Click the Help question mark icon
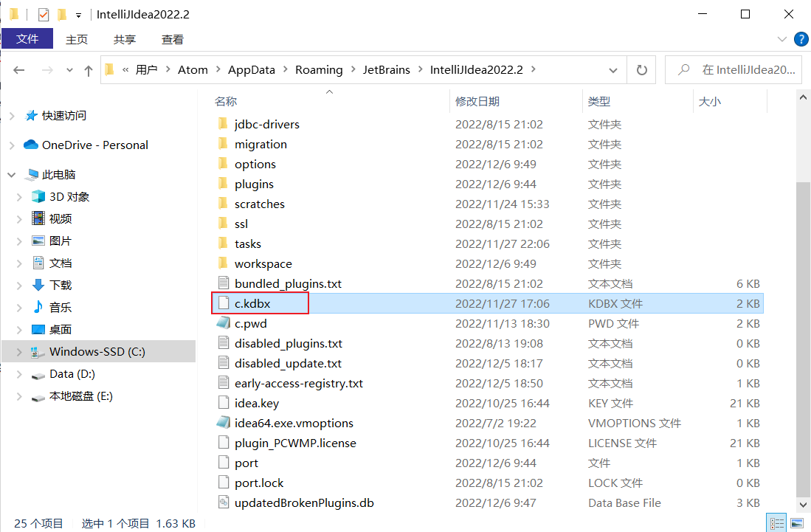The image size is (811, 532). 801,39
